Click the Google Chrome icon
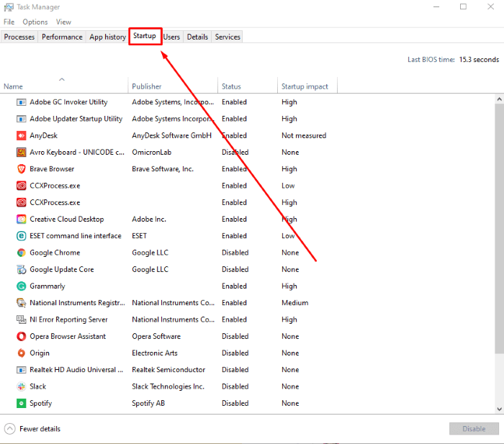The width and height of the screenshot is (504, 444). tap(21, 253)
